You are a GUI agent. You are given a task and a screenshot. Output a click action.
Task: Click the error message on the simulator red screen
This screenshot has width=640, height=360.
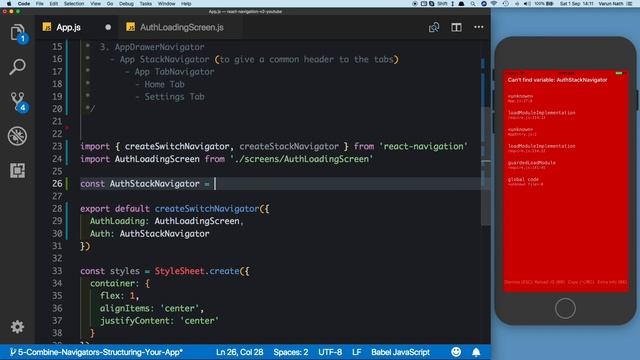[x=557, y=80]
